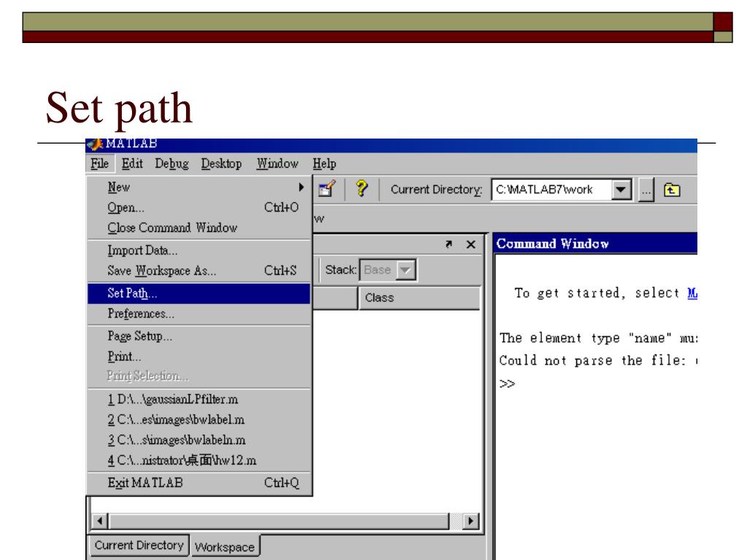The width and height of the screenshot is (747, 560).
Task: Click Set Path... in File menu
Action: [200, 293]
